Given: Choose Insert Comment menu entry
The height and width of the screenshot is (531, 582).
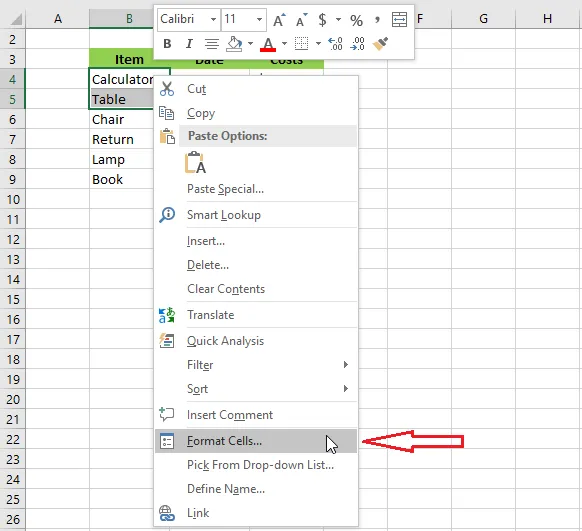Looking at the screenshot, I should [x=256, y=415].
